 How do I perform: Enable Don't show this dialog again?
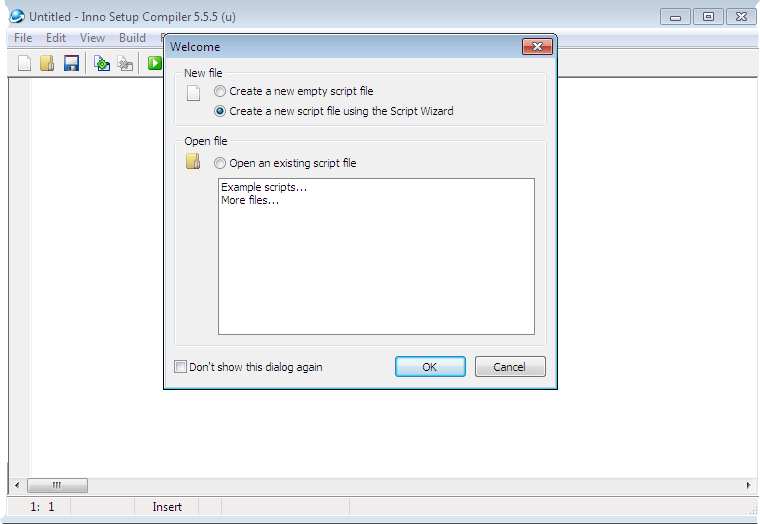pyautogui.click(x=248, y=367)
